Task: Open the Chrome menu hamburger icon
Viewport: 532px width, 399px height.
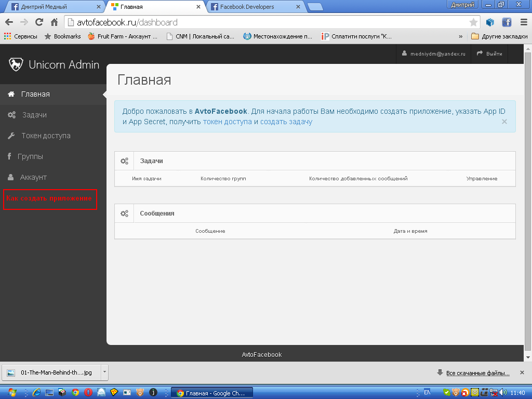Action: tap(524, 22)
